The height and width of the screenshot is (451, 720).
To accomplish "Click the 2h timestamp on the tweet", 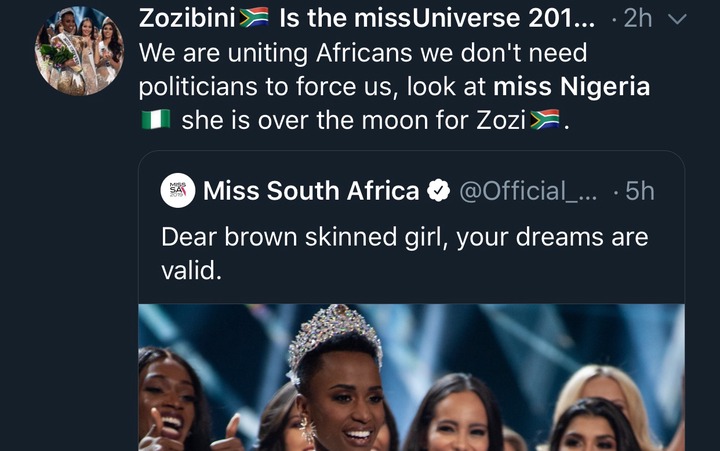I will [x=638, y=19].
